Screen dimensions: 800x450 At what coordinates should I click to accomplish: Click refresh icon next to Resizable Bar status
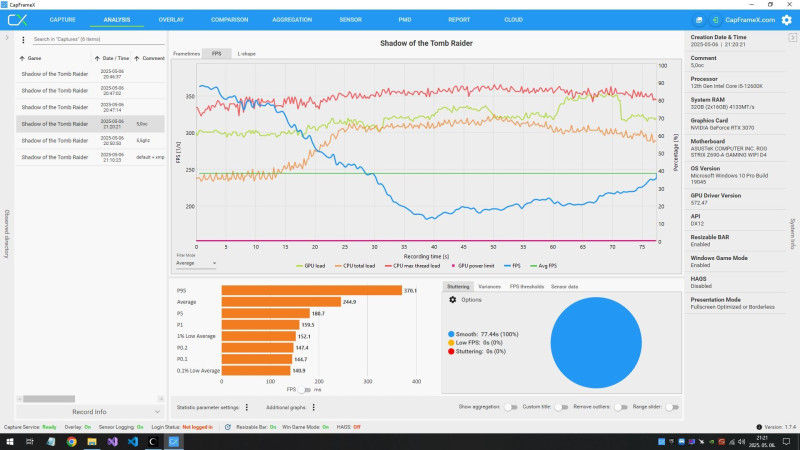pos(228,427)
